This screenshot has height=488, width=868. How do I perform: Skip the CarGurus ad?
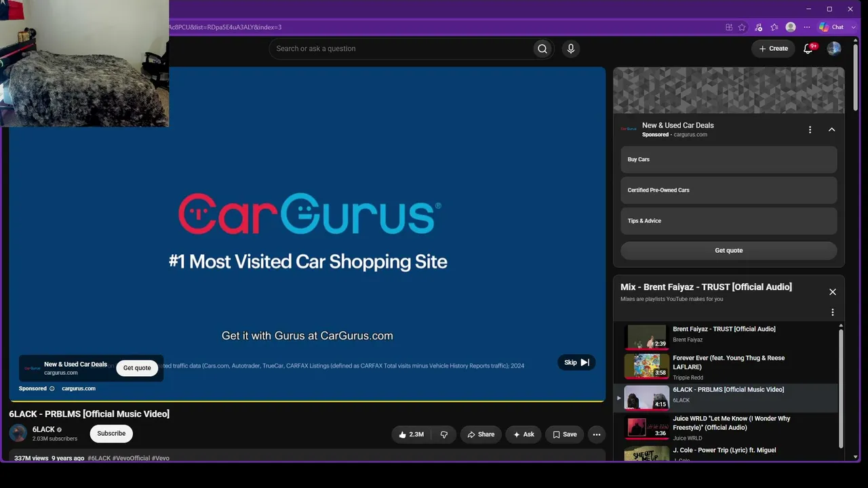click(x=576, y=363)
